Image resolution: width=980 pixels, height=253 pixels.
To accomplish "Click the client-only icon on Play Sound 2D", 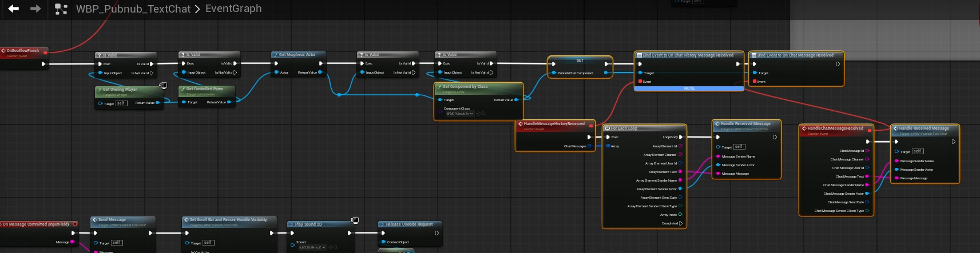I will [x=355, y=220].
